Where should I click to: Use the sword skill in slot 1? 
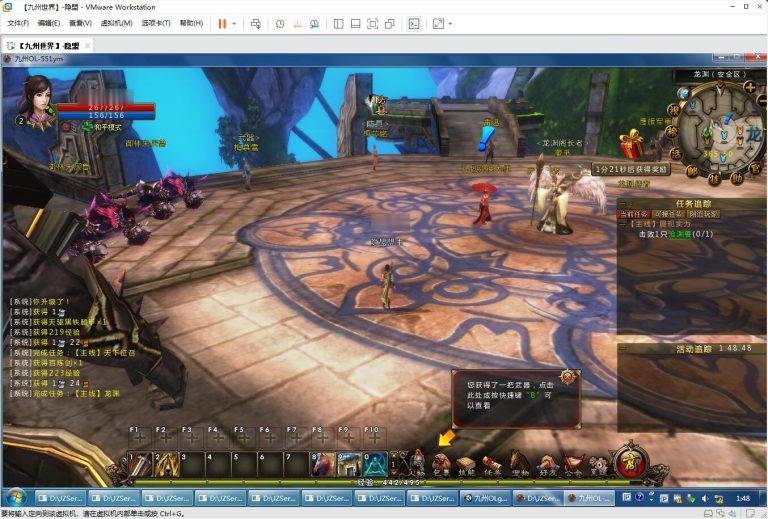[x=140, y=464]
